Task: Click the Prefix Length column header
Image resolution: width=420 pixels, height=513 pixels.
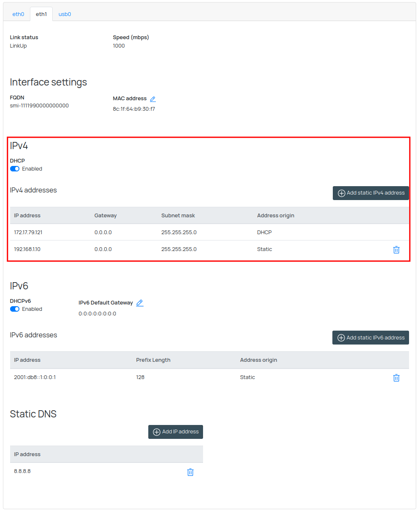Action: [153, 360]
